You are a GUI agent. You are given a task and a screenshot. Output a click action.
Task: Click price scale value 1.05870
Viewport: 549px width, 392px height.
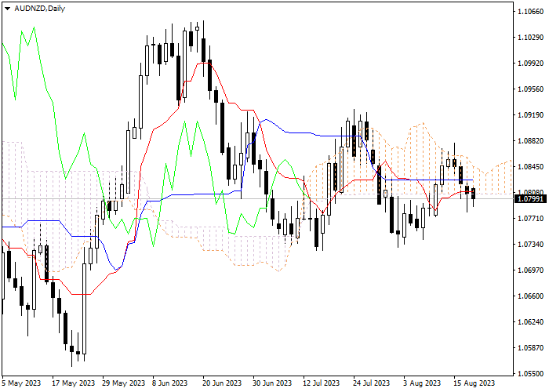[x=531, y=348]
